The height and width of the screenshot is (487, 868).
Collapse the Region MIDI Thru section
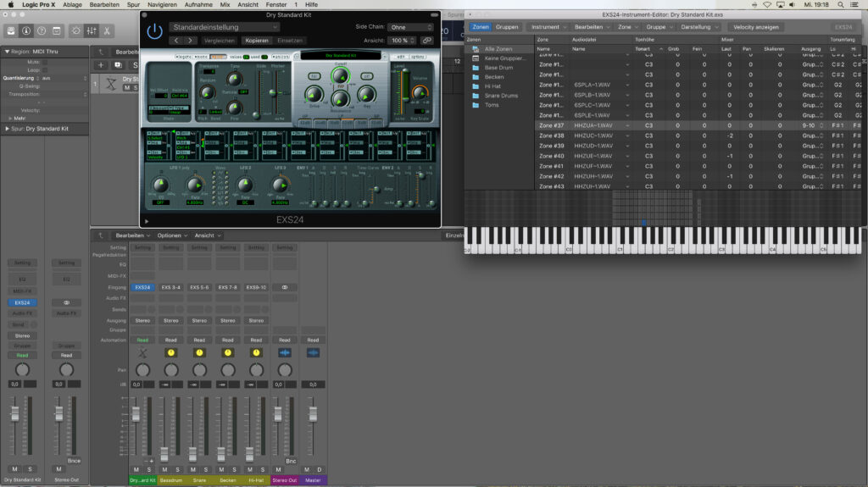[7, 52]
